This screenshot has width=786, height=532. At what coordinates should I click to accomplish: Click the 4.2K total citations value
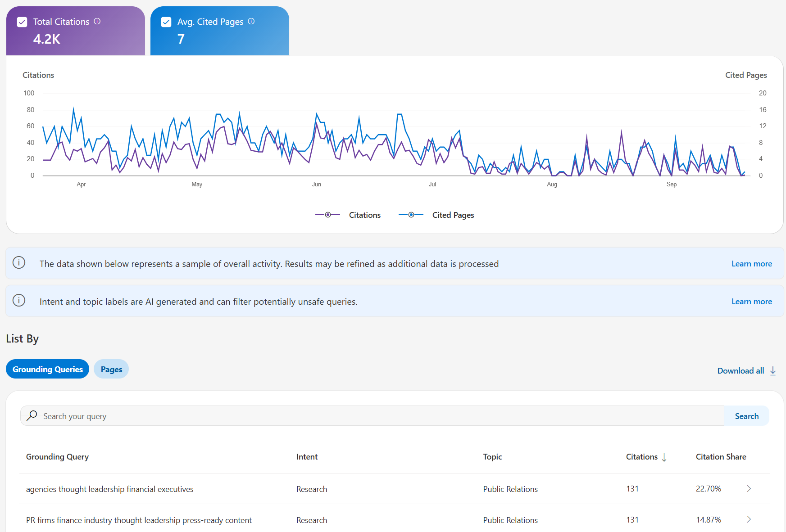coord(47,39)
